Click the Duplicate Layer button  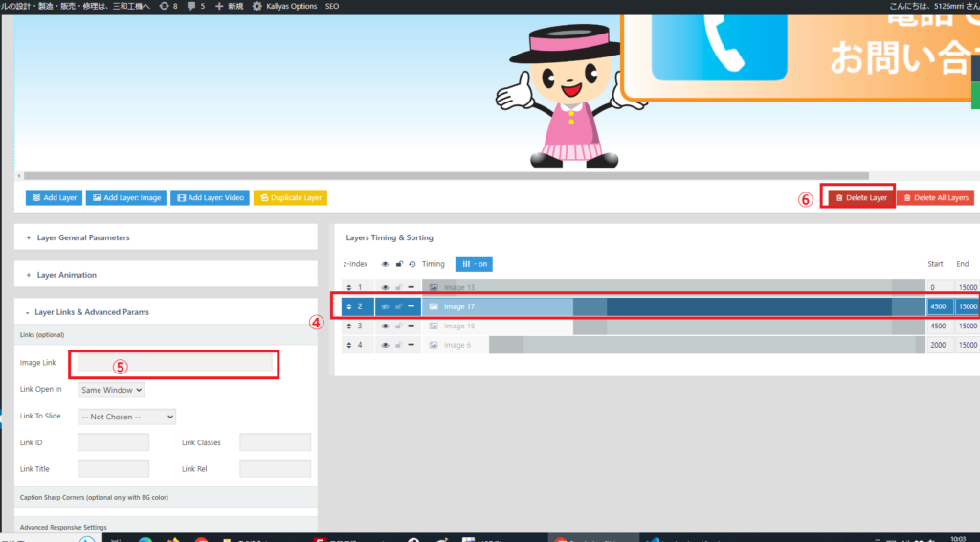pyautogui.click(x=290, y=198)
